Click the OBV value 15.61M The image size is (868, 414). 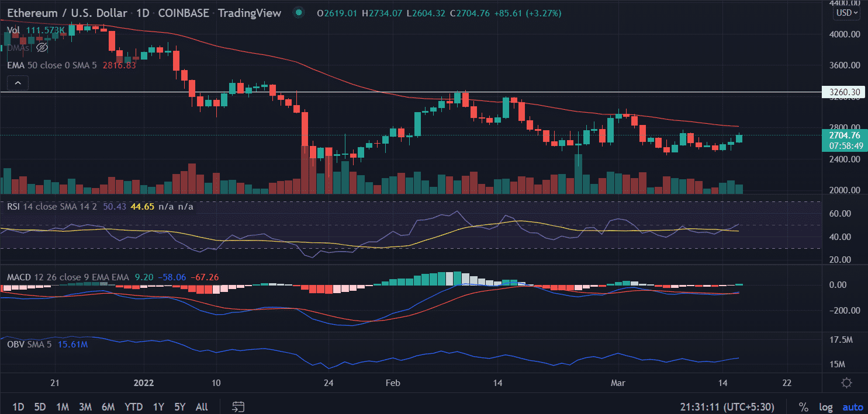click(72, 345)
